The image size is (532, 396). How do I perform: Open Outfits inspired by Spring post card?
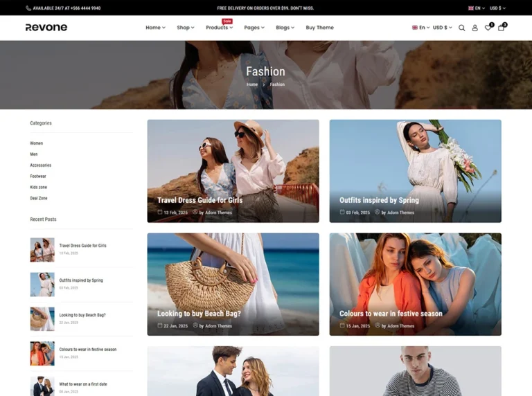[x=416, y=171]
